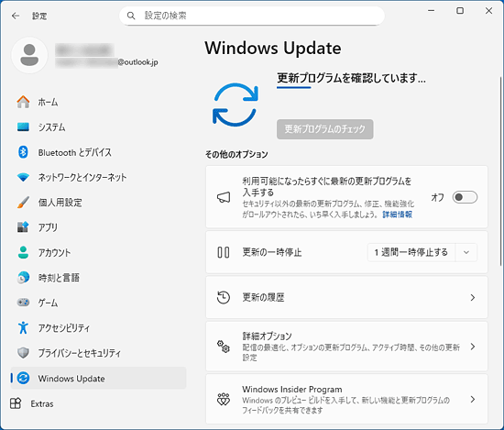Toggle the 最新の更新プログラム switch on
The height and width of the screenshot is (430, 504).
[x=465, y=197]
